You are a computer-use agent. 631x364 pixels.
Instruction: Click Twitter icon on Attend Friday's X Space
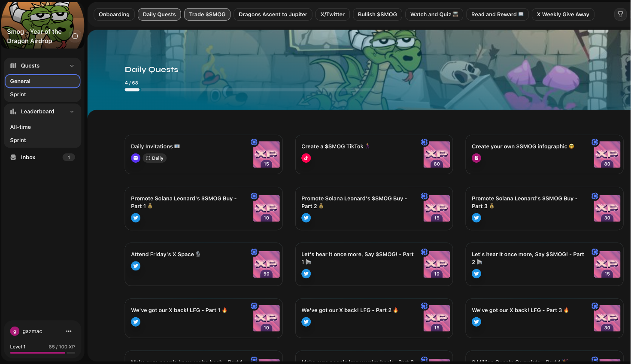136,266
